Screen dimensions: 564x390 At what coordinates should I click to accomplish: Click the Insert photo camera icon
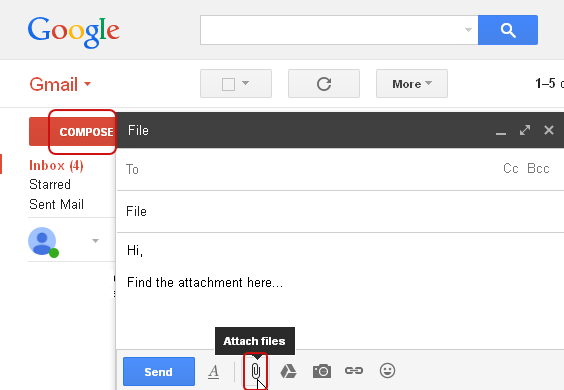click(322, 371)
